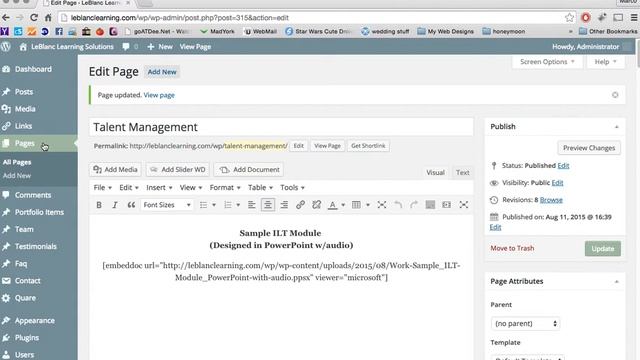The height and width of the screenshot is (360, 640).
Task: Open Portfolio Items in sidebar
Action: [39, 212]
